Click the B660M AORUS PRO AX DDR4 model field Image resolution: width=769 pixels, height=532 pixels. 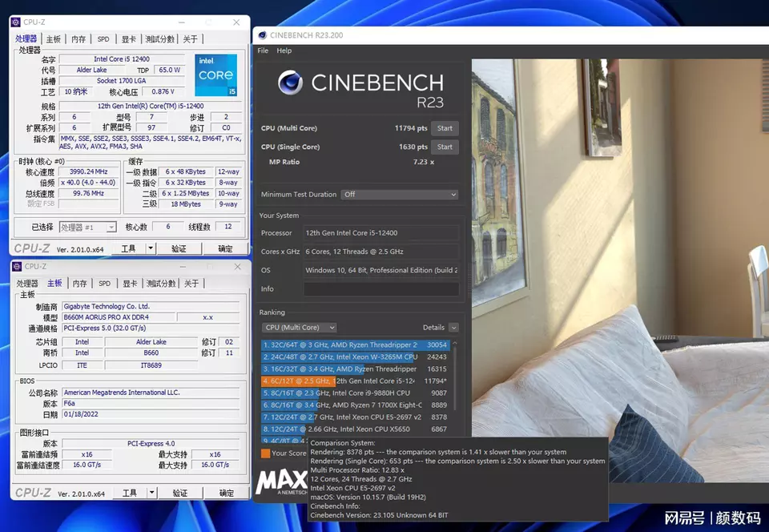coord(119,317)
